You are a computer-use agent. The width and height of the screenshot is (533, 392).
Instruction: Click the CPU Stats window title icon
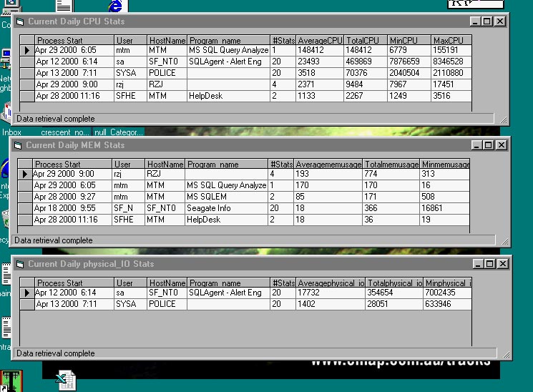[20, 21]
